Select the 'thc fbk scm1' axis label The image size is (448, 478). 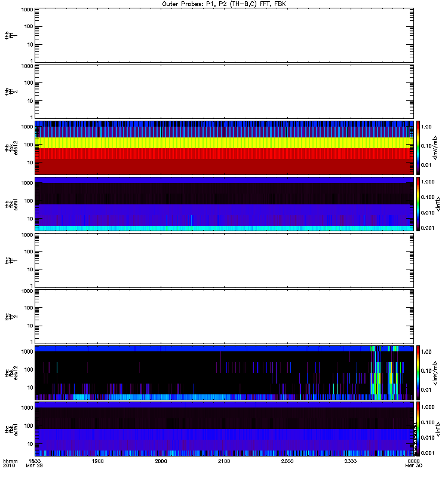click(11, 429)
